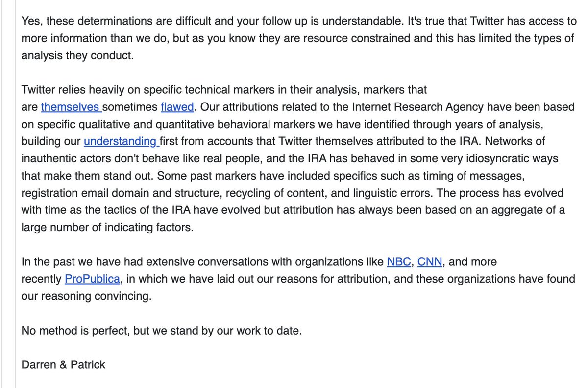Visit the CNN link
588x388 pixels.
(x=430, y=262)
